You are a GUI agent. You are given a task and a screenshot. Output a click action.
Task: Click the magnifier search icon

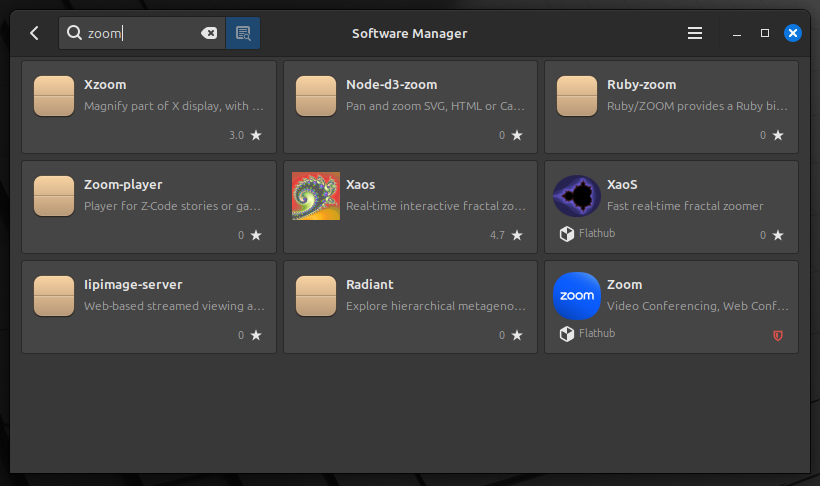click(74, 33)
